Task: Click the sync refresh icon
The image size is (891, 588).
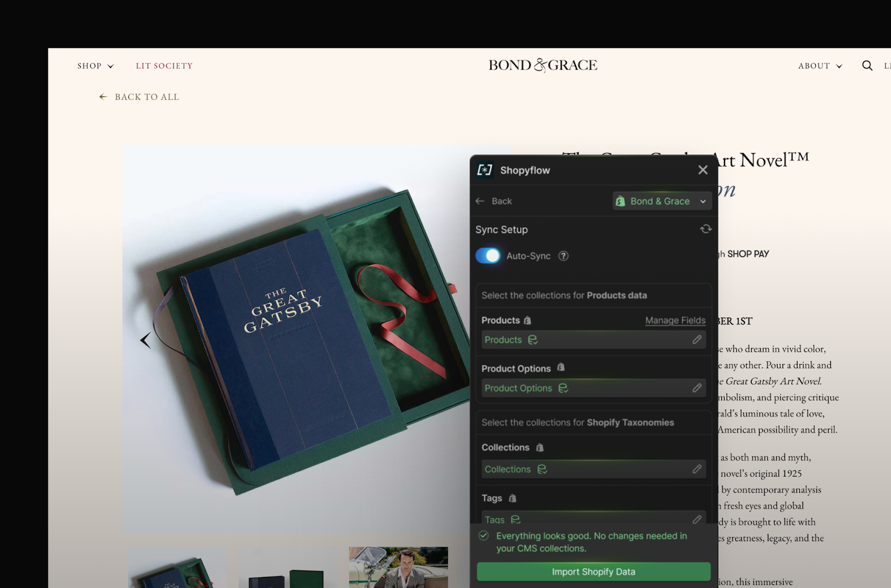Action: coord(706,229)
